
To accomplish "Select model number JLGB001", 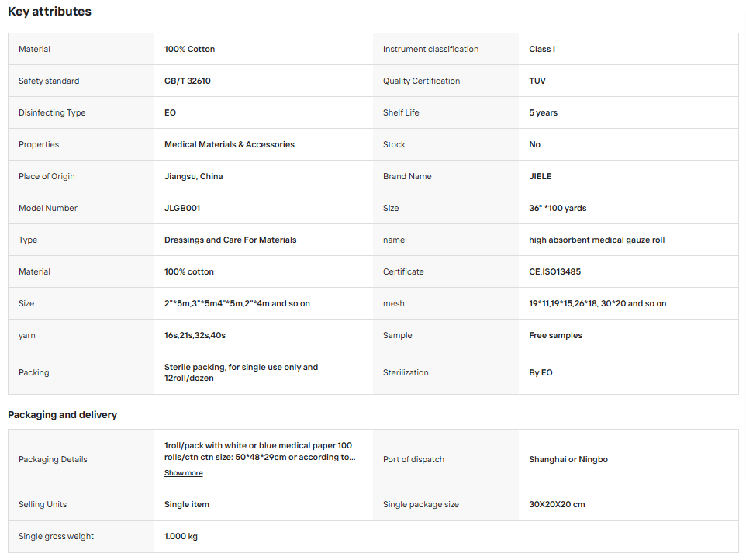I will [182, 208].
